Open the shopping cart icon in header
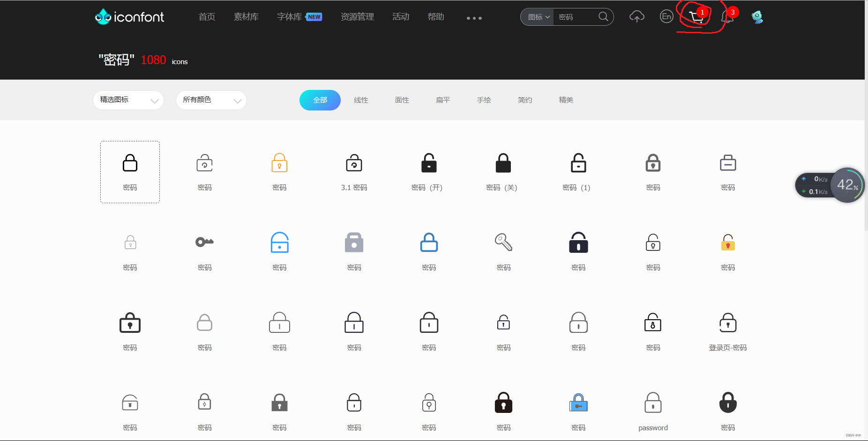The width and height of the screenshot is (868, 441). click(696, 17)
